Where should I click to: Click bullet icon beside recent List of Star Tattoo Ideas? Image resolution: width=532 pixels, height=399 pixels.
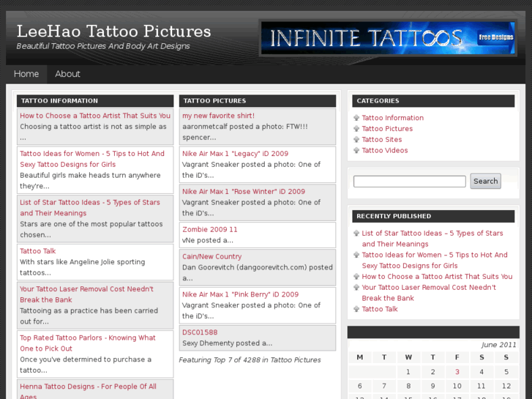pos(356,234)
